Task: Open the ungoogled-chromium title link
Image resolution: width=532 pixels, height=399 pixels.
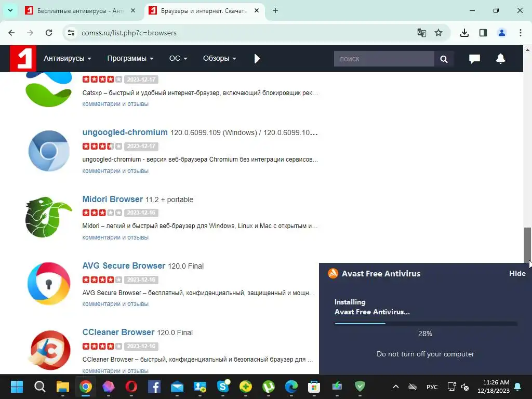Action: 125,132
